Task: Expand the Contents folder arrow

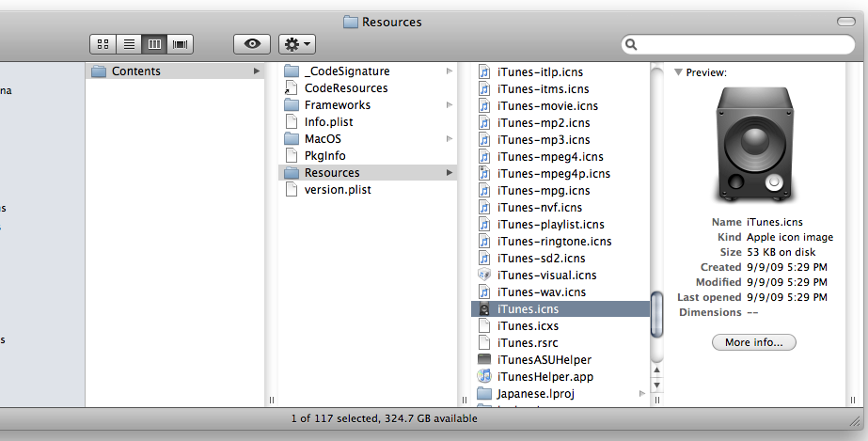Action: point(257,71)
